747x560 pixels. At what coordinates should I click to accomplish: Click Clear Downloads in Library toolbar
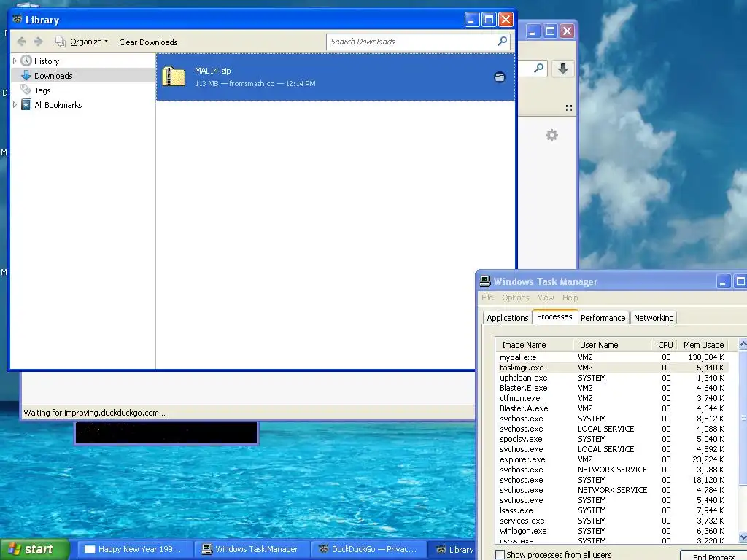click(148, 42)
